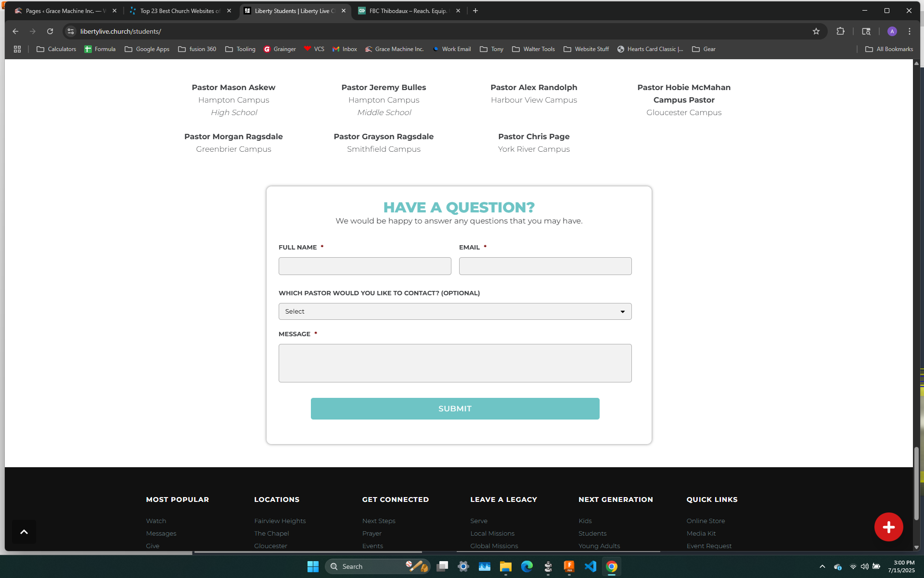The height and width of the screenshot is (578, 924).
Task: Open Visual Studio Code from taskbar
Action: point(590,566)
